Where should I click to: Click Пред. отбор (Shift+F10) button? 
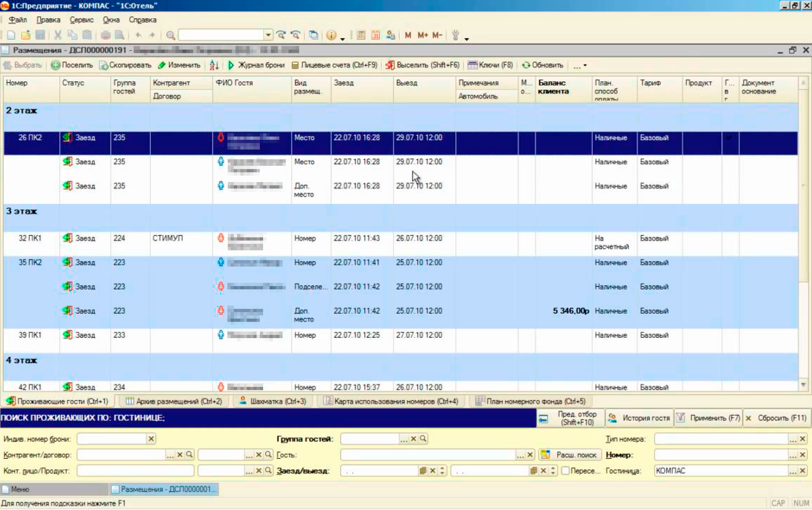570,418
